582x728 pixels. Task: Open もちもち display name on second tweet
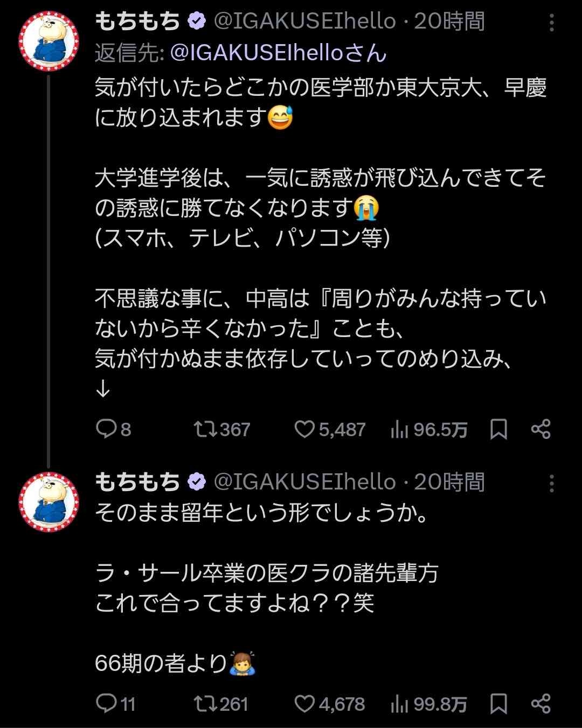137,482
